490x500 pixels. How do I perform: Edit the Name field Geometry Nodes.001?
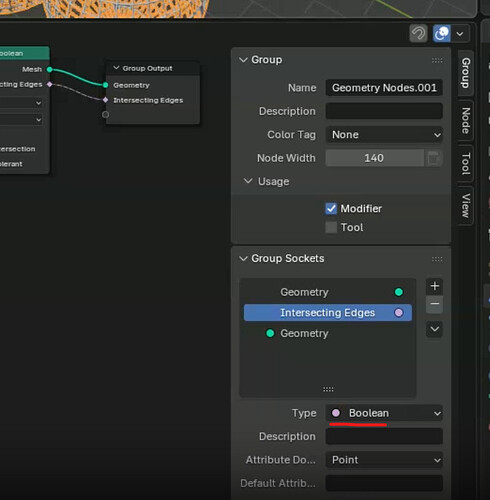[x=384, y=88]
